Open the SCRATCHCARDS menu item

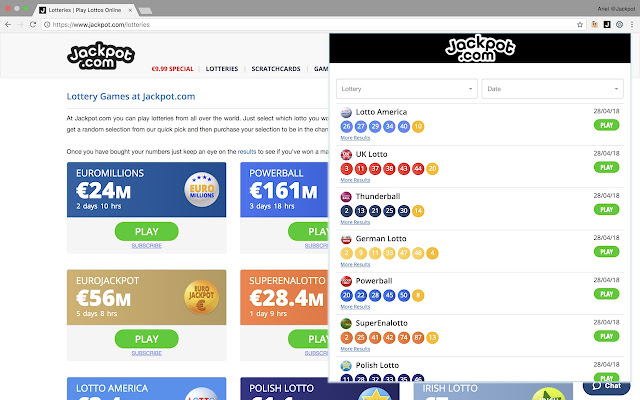pos(276,69)
